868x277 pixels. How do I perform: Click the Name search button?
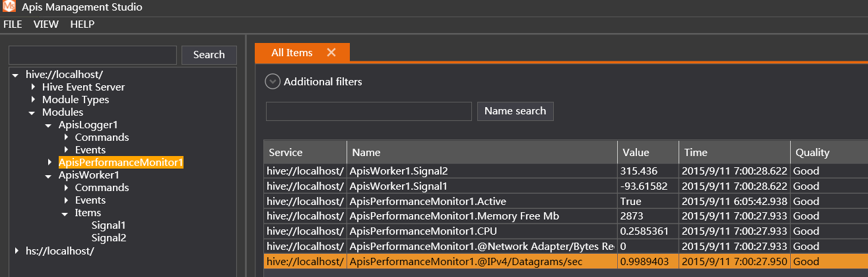click(x=515, y=111)
